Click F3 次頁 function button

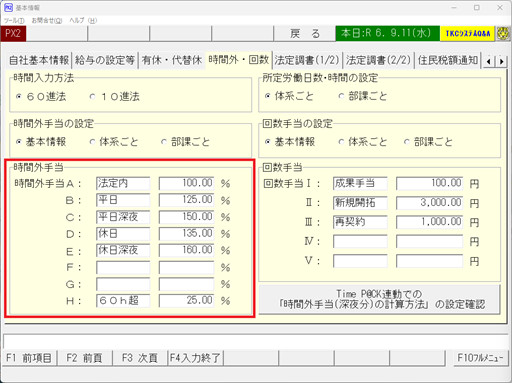point(140,358)
